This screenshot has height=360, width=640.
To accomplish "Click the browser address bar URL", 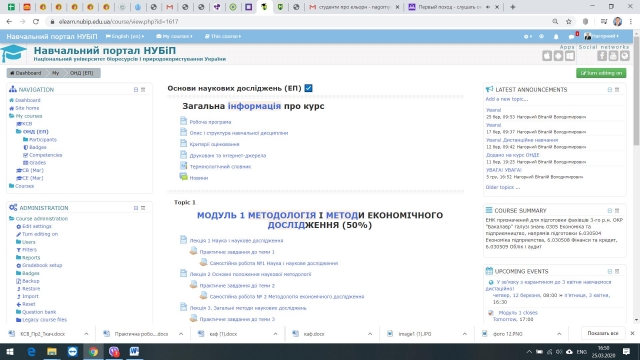I will pos(118,22).
